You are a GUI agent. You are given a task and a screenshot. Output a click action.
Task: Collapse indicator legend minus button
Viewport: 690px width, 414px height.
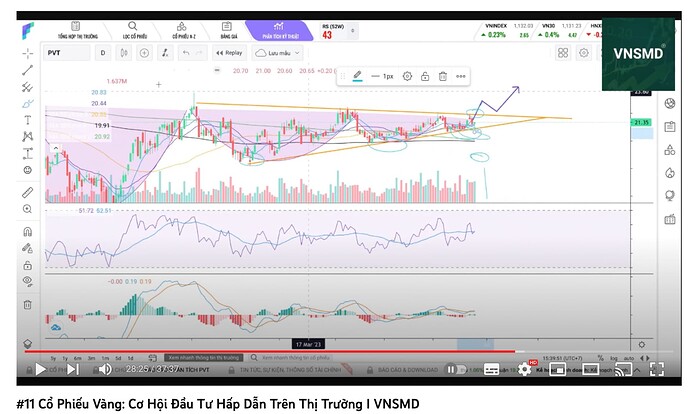[x=217, y=70]
